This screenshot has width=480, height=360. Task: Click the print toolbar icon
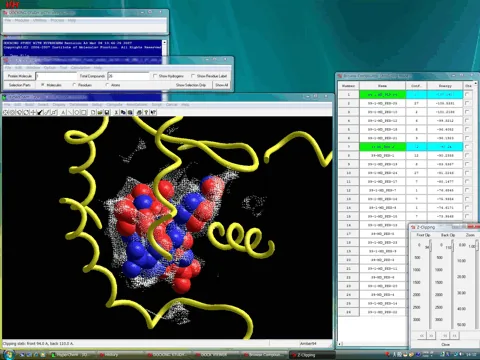coord(139,113)
